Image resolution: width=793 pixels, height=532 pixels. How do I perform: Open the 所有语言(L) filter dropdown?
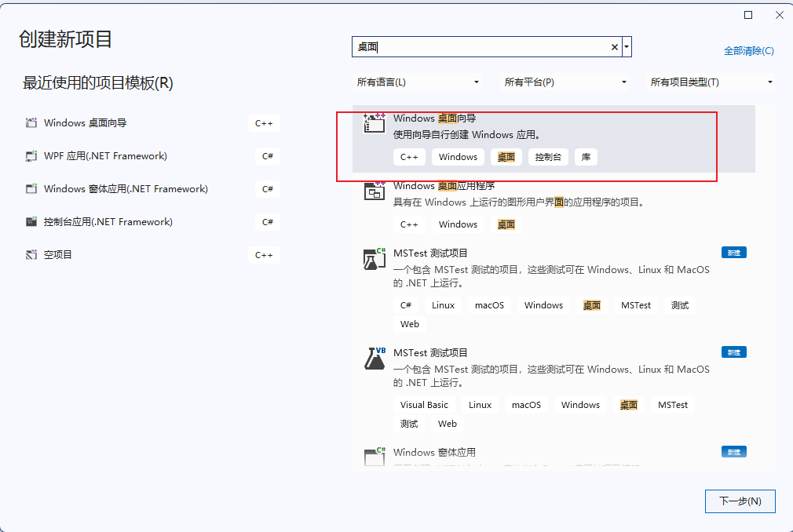pos(418,82)
